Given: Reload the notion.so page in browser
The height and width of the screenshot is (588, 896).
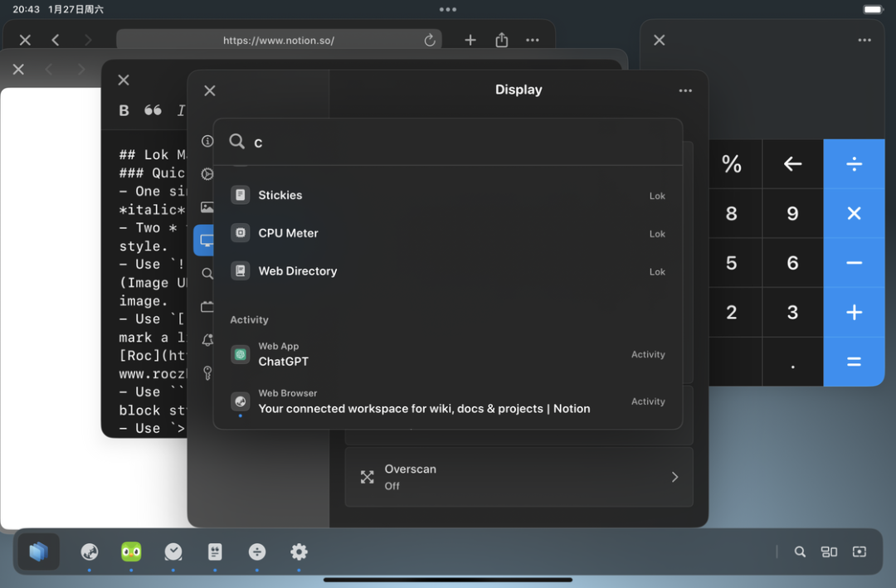Looking at the screenshot, I should 430,40.
